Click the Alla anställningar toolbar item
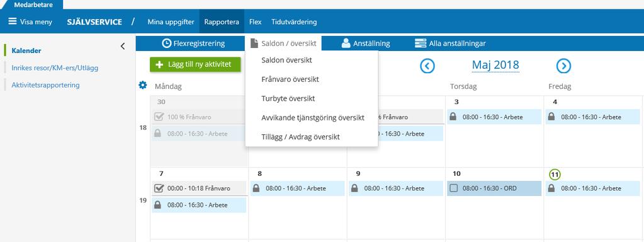Viewport: 644px width, 242px height. [451, 43]
